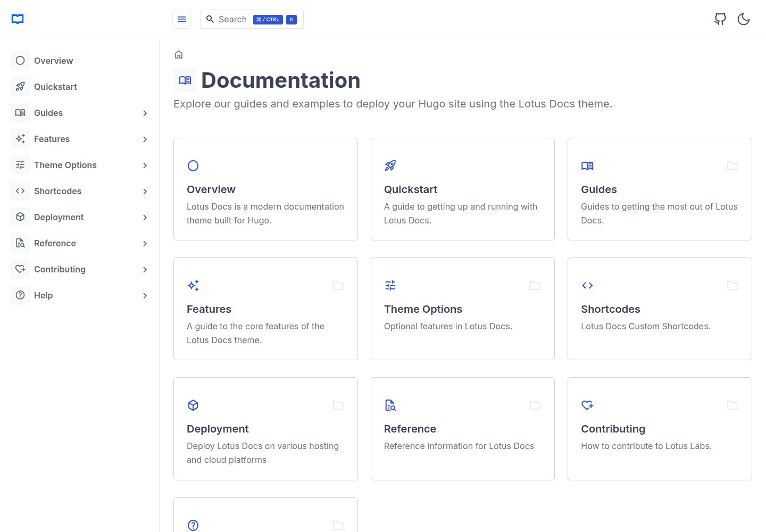The width and height of the screenshot is (766, 532).
Task: Click the Contributing heart icon in sidebar
Action: [x=20, y=269]
